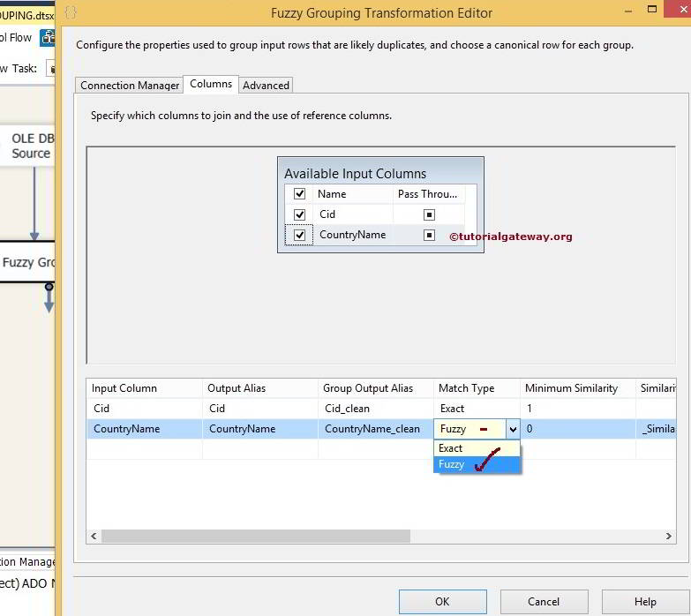Screen dimensions: 691x616
Task: Open the Advanced tab
Action: tap(266, 85)
